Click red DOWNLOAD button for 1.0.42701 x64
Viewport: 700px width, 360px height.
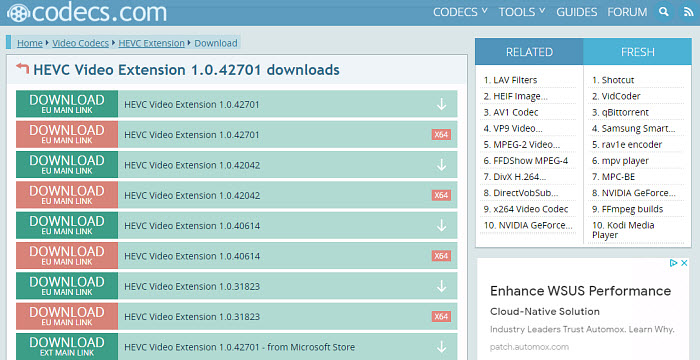pos(67,134)
